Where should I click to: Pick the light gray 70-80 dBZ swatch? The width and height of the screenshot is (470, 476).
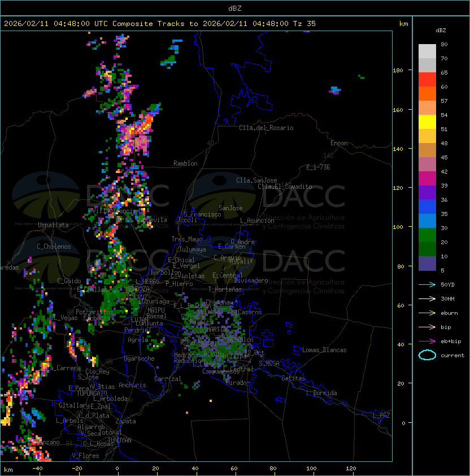(427, 51)
